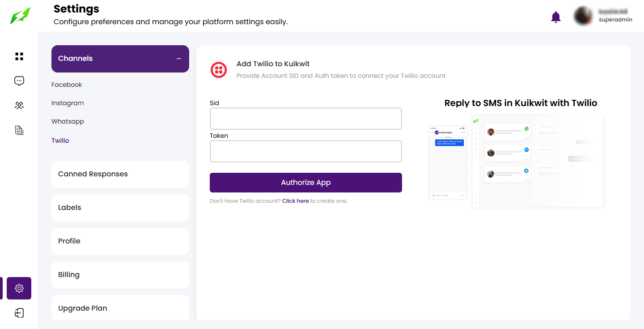Open the reports document icon in sidebar
The height and width of the screenshot is (329, 644).
point(19,130)
